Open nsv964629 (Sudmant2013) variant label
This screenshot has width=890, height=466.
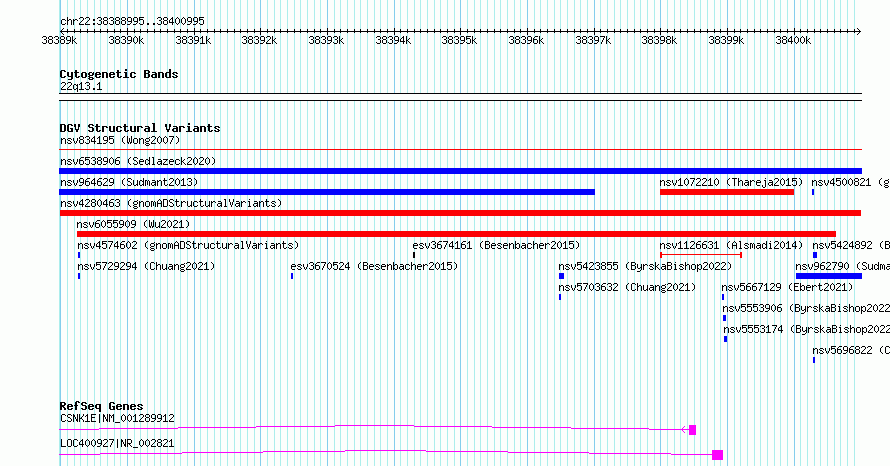[129, 182]
